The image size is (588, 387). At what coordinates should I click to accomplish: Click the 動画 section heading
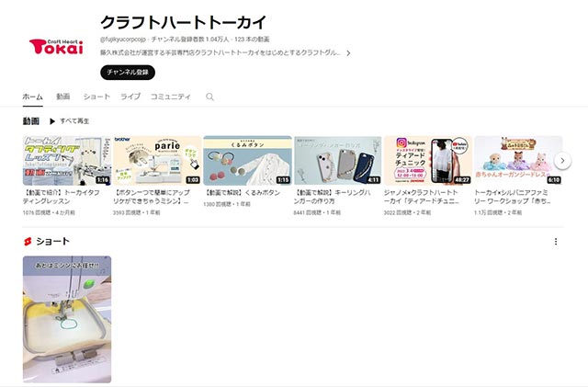pos(30,121)
